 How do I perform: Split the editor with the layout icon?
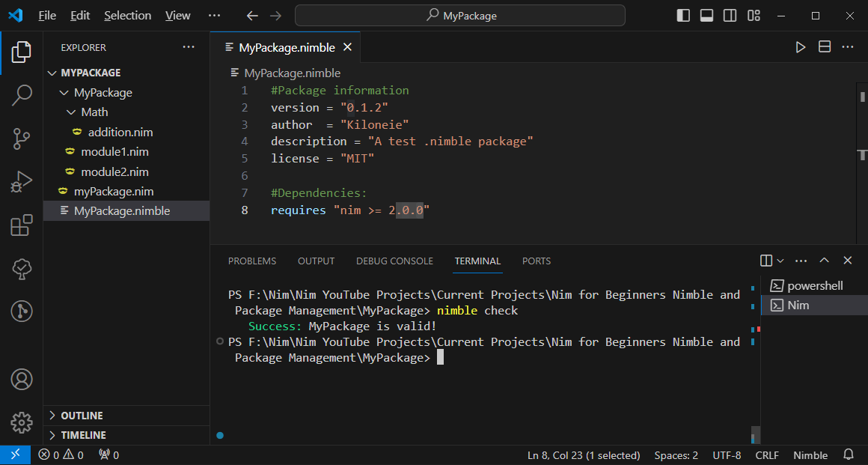pyautogui.click(x=825, y=47)
